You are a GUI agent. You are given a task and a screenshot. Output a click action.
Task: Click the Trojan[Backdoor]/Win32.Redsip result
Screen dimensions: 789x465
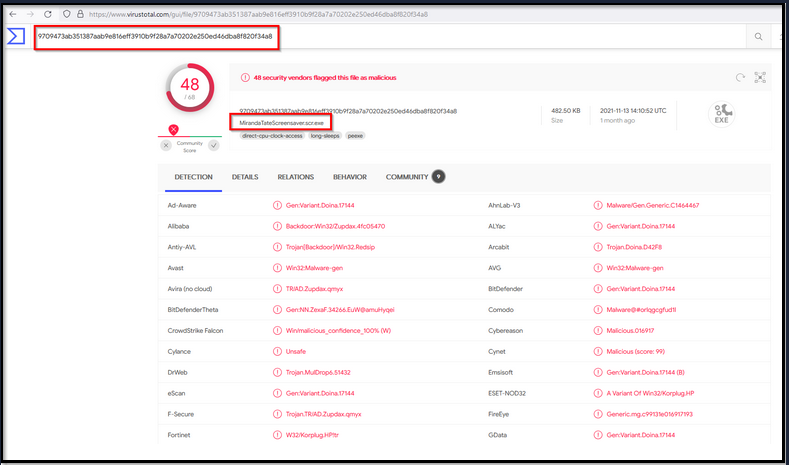click(x=330, y=247)
